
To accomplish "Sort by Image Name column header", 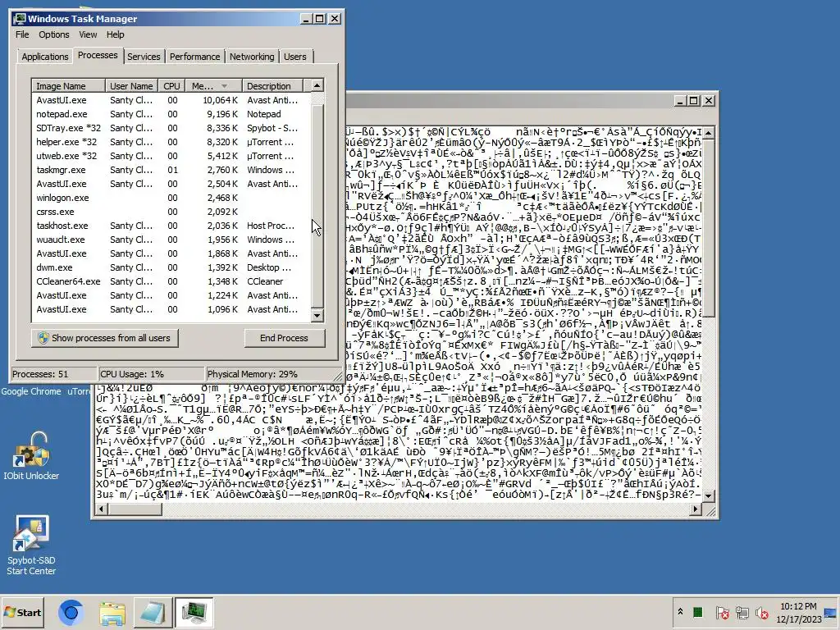I will coord(68,85).
